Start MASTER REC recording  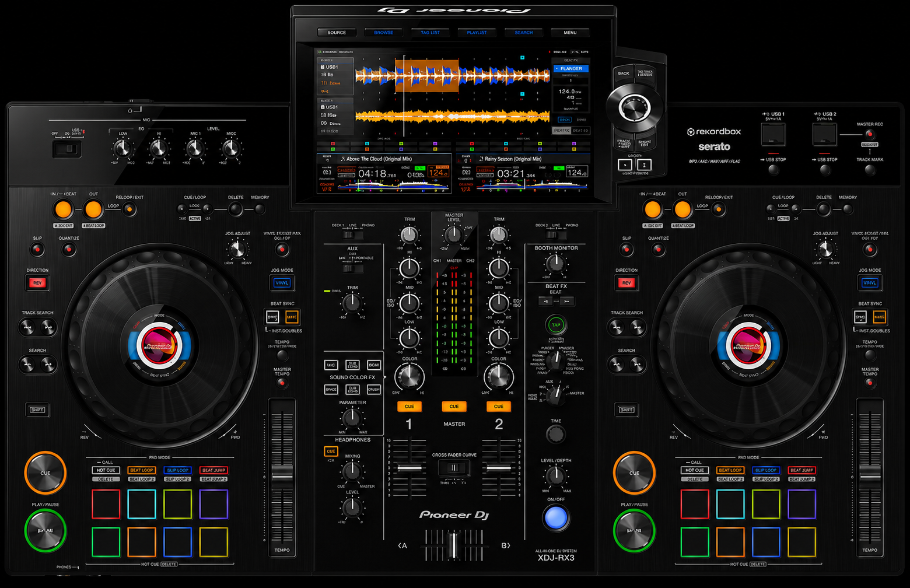tap(870, 134)
